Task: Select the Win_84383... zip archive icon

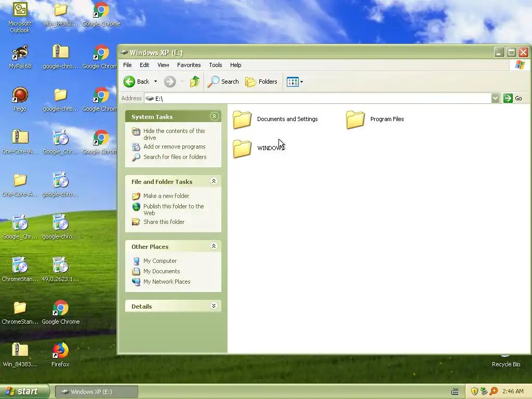Action: tap(20, 354)
